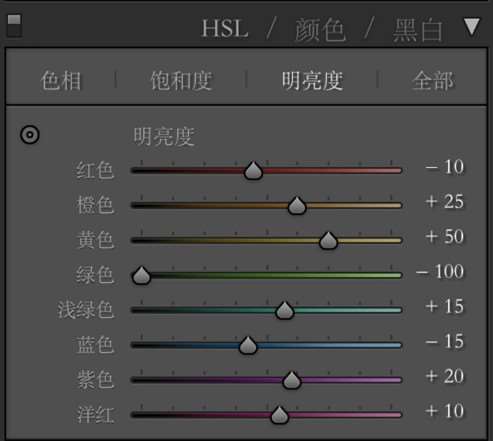Open the HSL mode header
This screenshot has height=441, width=493.
225,29
